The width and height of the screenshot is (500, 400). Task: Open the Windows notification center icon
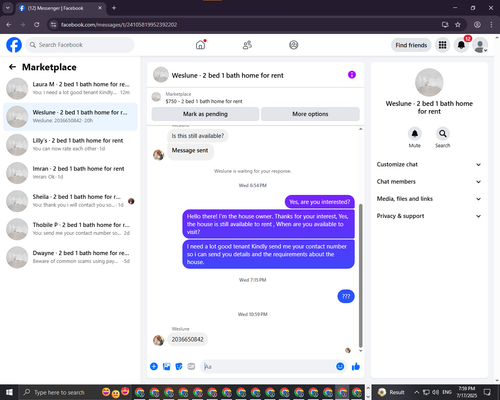pos(487,392)
